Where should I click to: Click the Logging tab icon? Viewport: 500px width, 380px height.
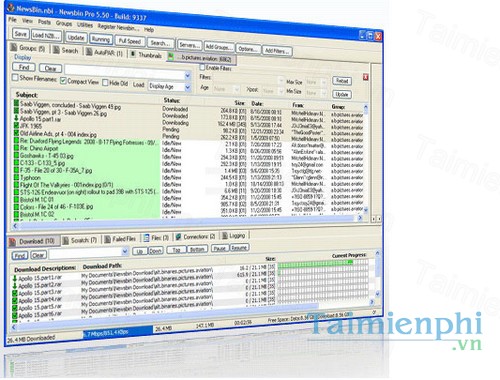point(225,236)
